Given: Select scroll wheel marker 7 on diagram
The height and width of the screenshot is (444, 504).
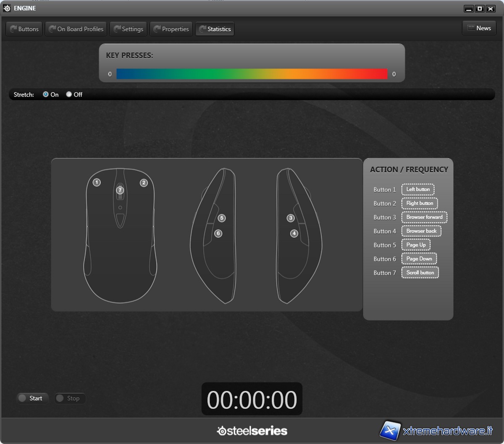Looking at the screenshot, I should coord(120,190).
